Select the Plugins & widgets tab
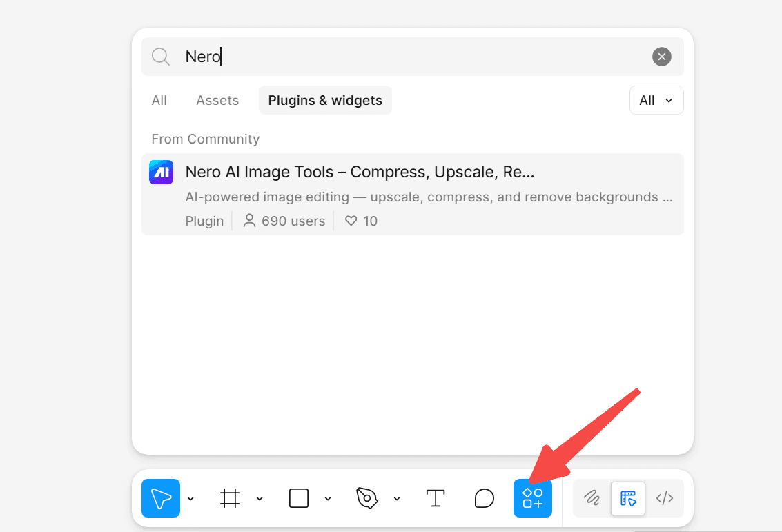 [x=325, y=100]
